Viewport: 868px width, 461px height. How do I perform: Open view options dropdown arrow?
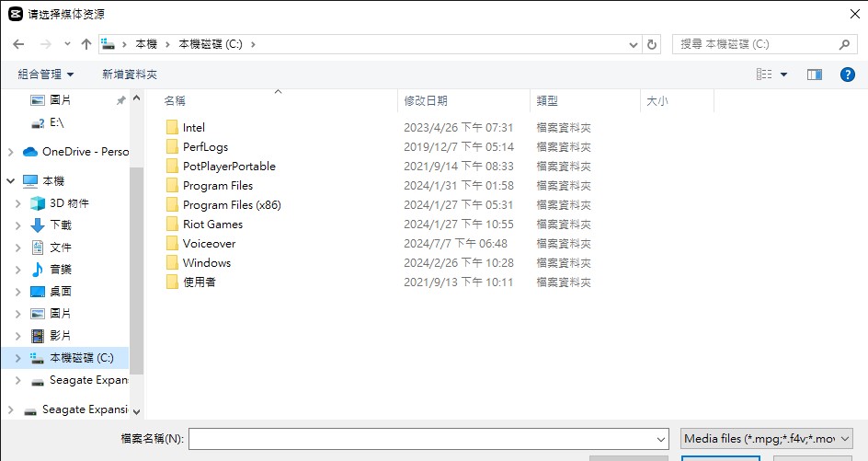783,75
